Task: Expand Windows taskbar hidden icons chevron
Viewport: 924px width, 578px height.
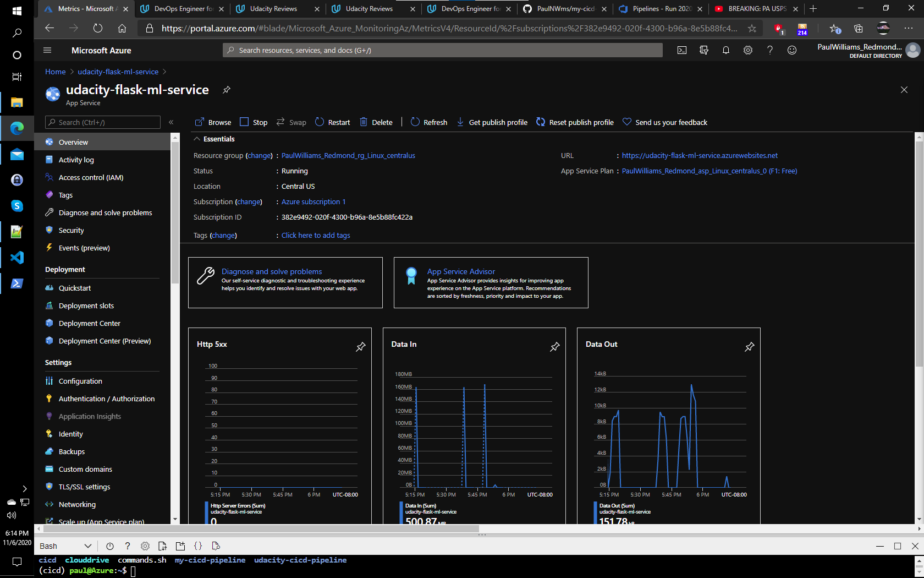Action: [x=24, y=488]
